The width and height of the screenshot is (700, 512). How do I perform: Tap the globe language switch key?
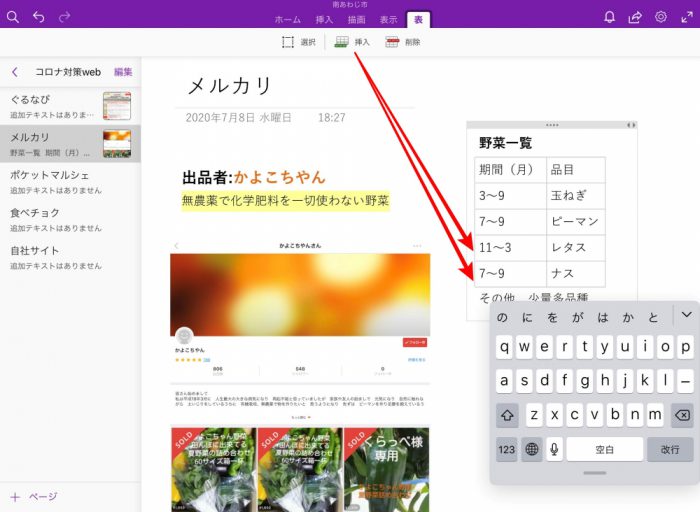[x=531, y=449]
